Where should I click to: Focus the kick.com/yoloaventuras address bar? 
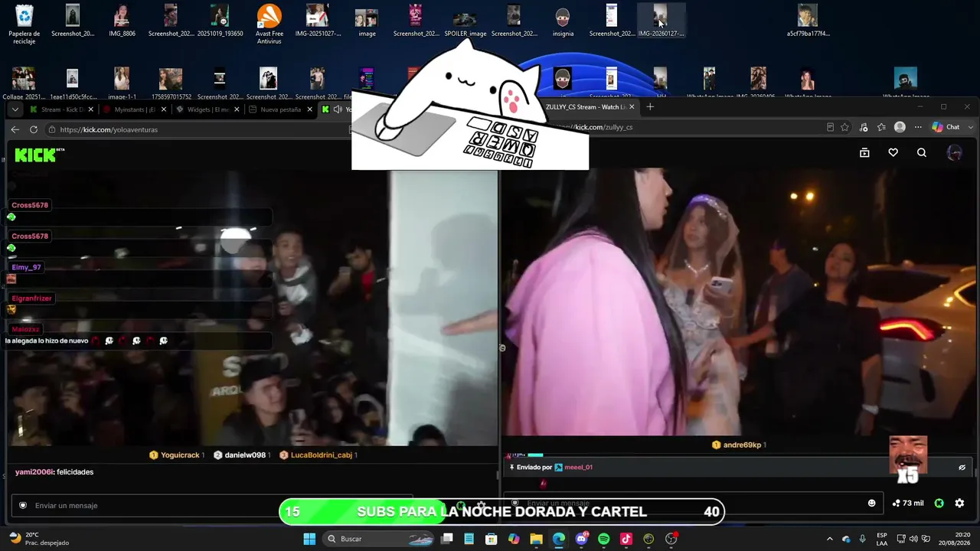pos(199,129)
